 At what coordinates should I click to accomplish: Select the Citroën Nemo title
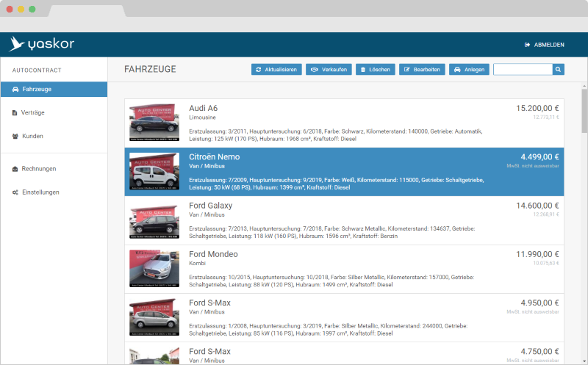pos(214,156)
